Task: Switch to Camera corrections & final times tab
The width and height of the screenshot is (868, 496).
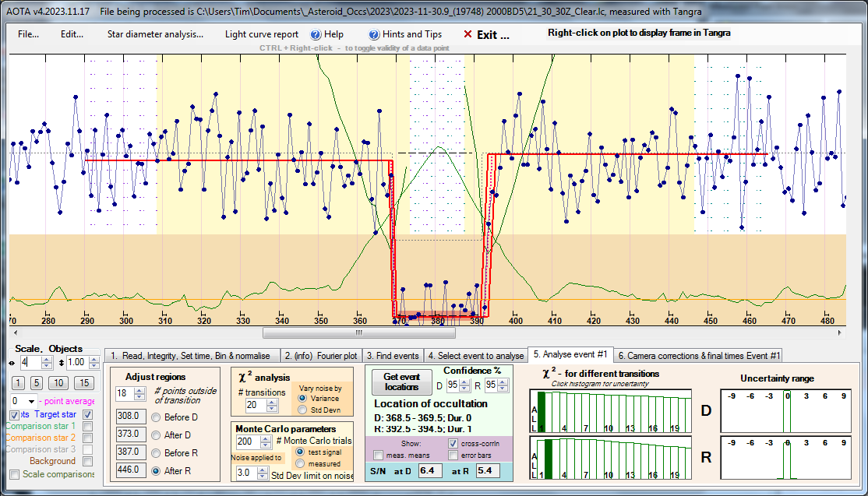Action: 699,355
